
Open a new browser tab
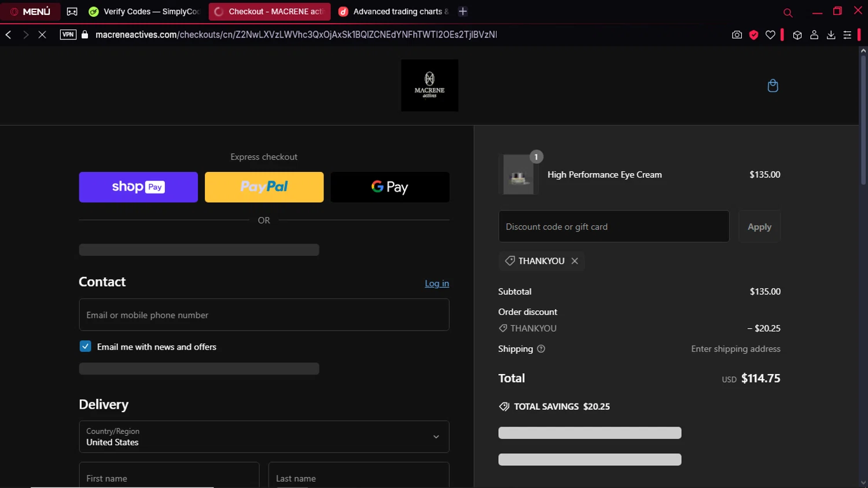(x=463, y=12)
